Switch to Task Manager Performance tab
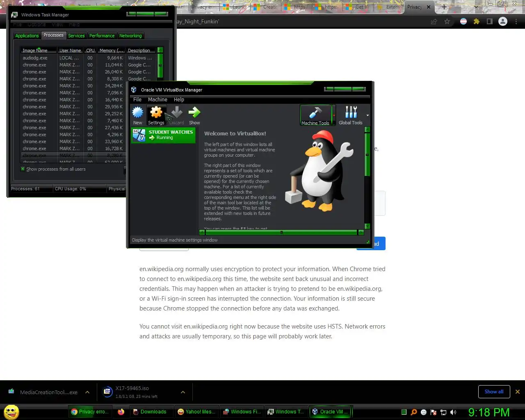Viewport: 525px width, 420px height. 102,36
